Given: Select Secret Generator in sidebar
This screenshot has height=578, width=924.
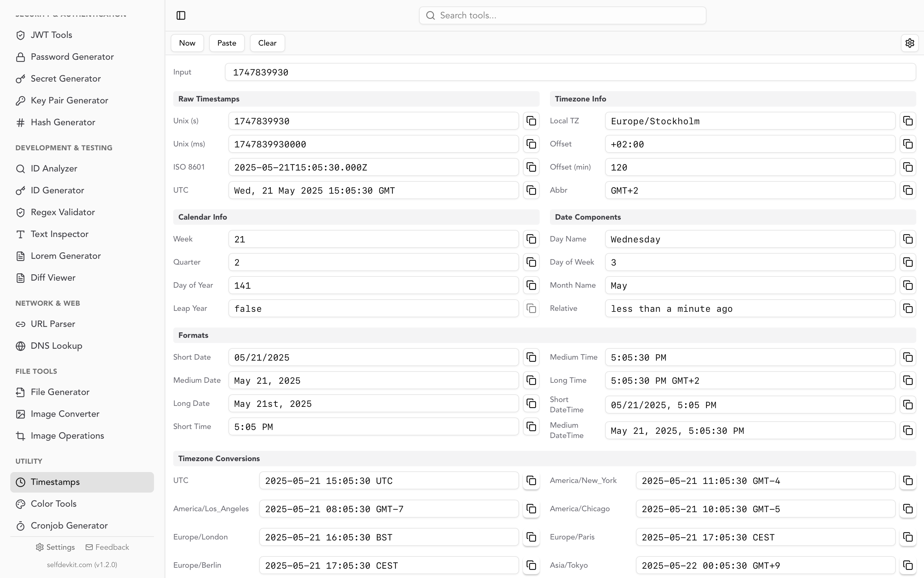Looking at the screenshot, I should click(82, 79).
